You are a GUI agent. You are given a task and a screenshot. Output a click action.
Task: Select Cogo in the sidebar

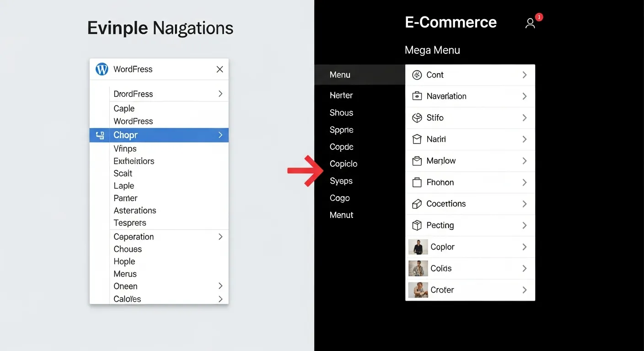pos(340,198)
